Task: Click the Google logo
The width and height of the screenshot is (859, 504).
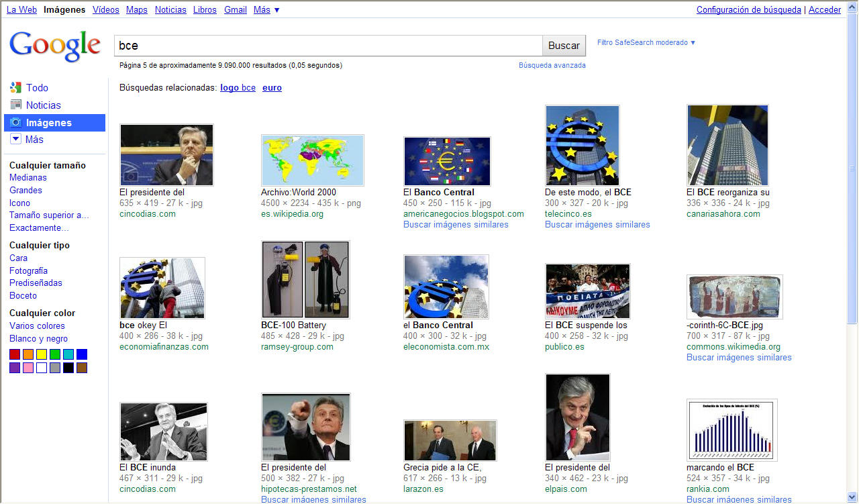Action: pyautogui.click(x=55, y=46)
